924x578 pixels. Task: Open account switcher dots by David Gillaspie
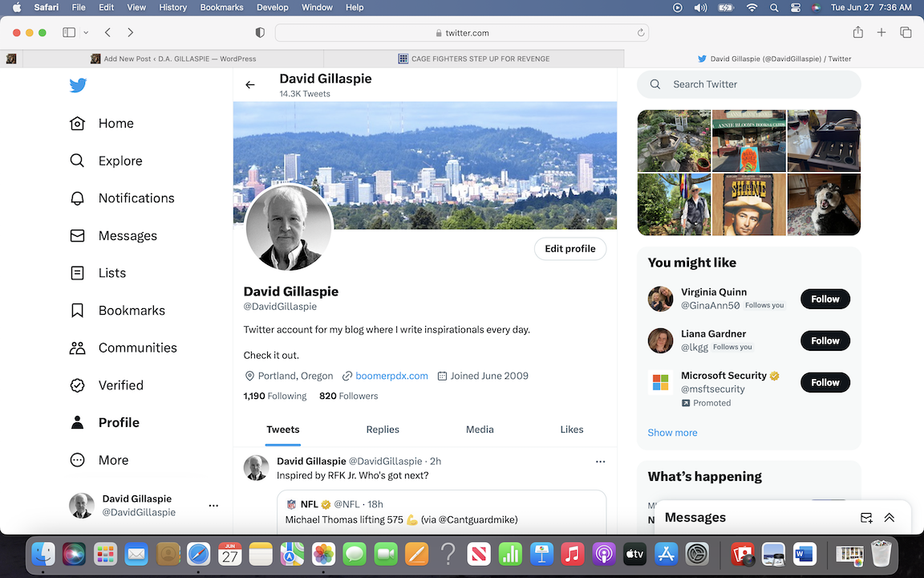(x=213, y=506)
